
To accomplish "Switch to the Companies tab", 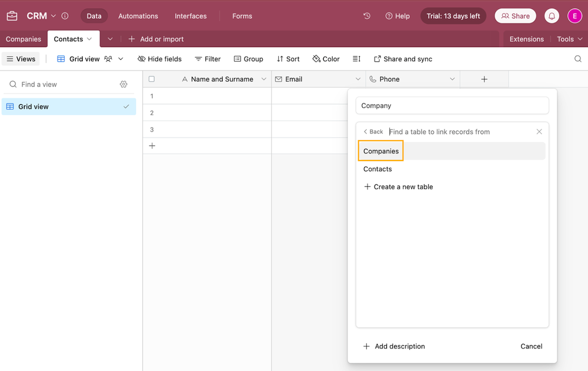I will [22, 39].
